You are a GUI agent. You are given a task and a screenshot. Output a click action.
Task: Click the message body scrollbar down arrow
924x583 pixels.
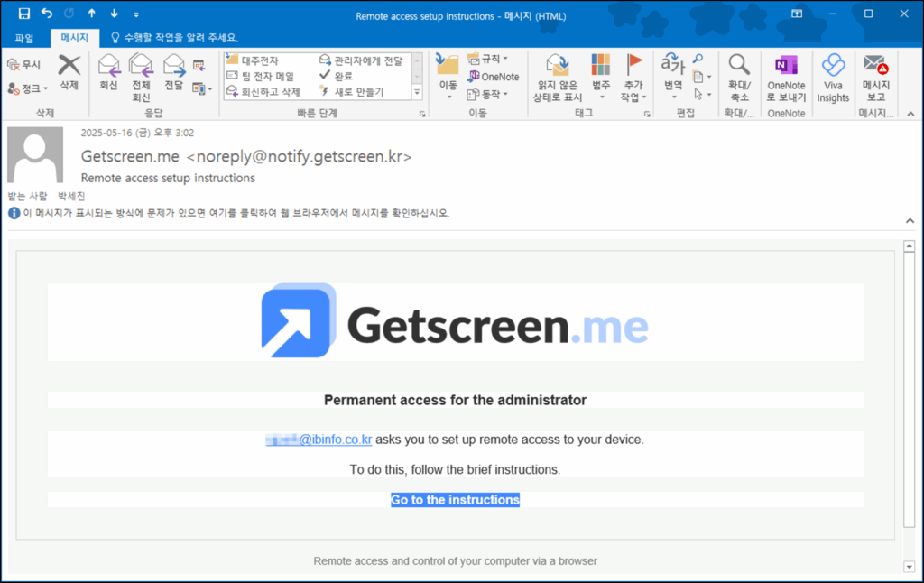910,567
